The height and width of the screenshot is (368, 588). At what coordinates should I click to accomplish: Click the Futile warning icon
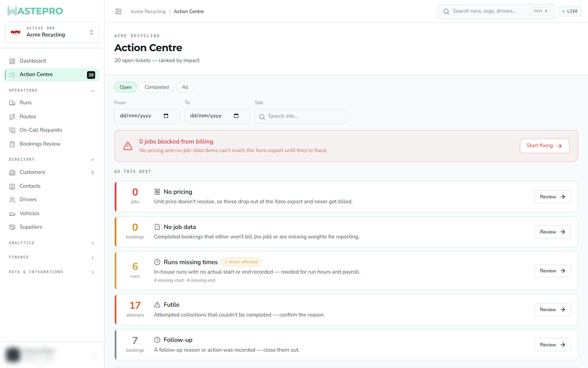pyautogui.click(x=157, y=305)
